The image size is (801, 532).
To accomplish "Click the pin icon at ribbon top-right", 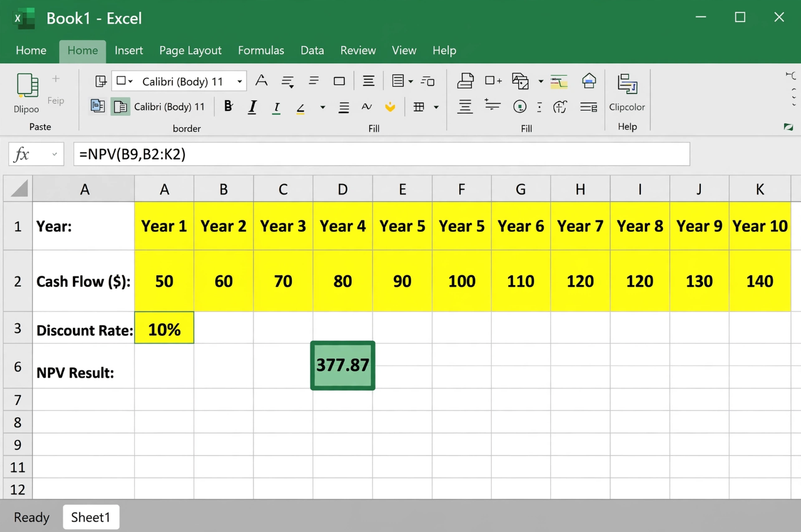I will pyautogui.click(x=791, y=75).
